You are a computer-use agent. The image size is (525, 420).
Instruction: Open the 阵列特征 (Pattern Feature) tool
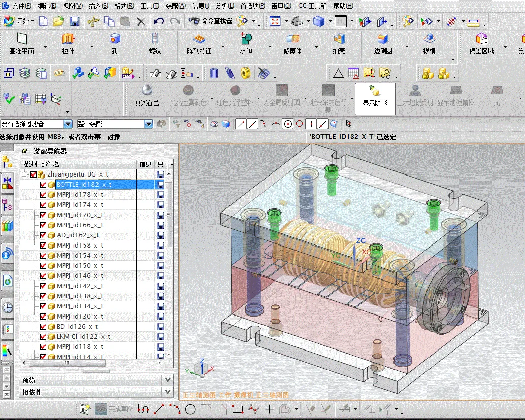tap(198, 43)
